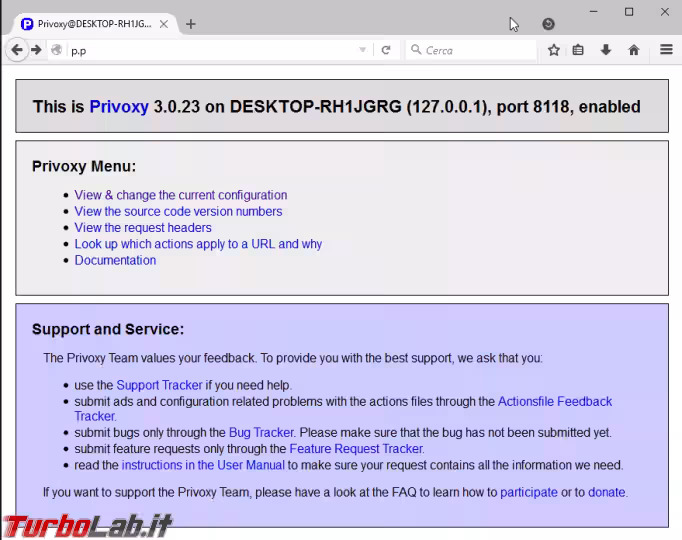Open View the request headers link
This screenshot has height=540, width=682.
[x=143, y=227]
